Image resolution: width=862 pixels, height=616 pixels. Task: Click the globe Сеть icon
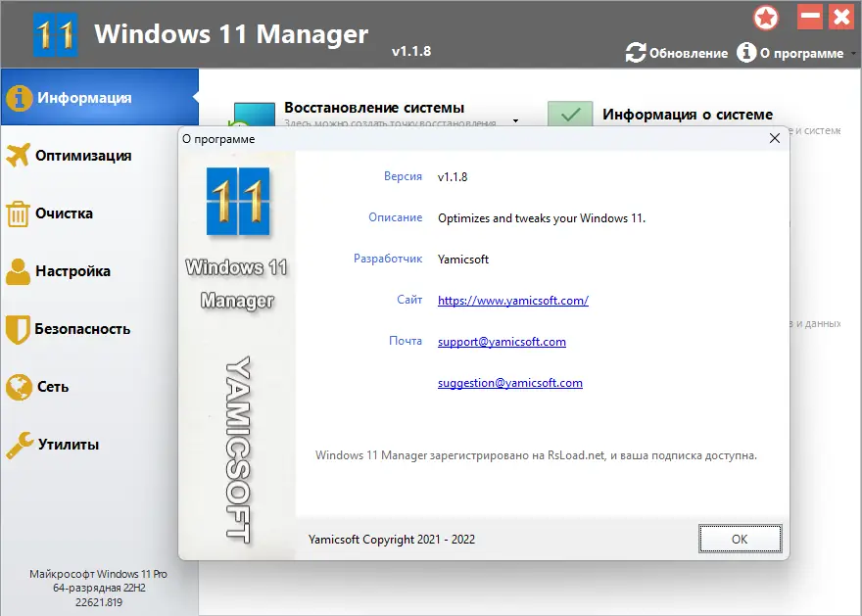19,387
